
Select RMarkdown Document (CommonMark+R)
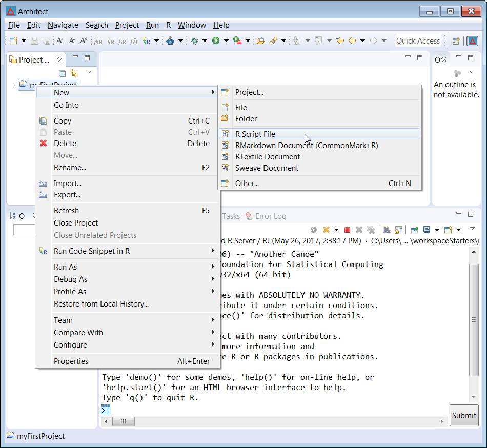pos(319,145)
